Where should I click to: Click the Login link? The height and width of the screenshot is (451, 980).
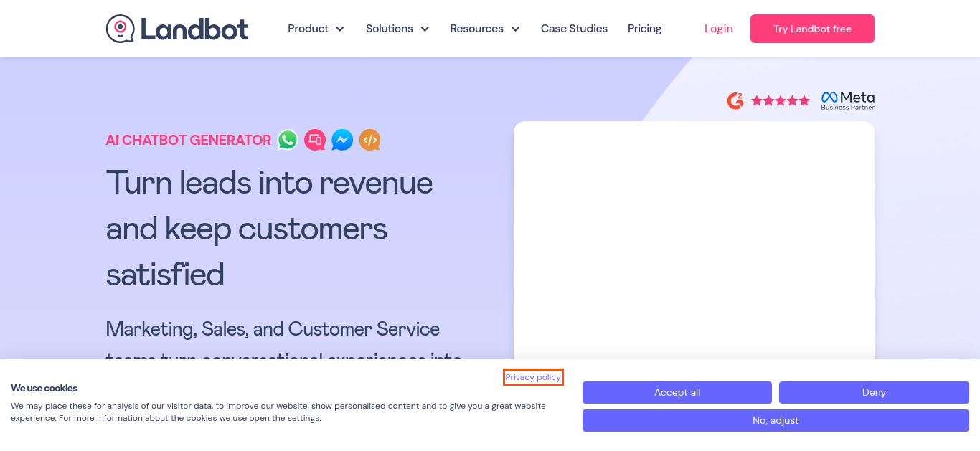(x=718, y=29)
